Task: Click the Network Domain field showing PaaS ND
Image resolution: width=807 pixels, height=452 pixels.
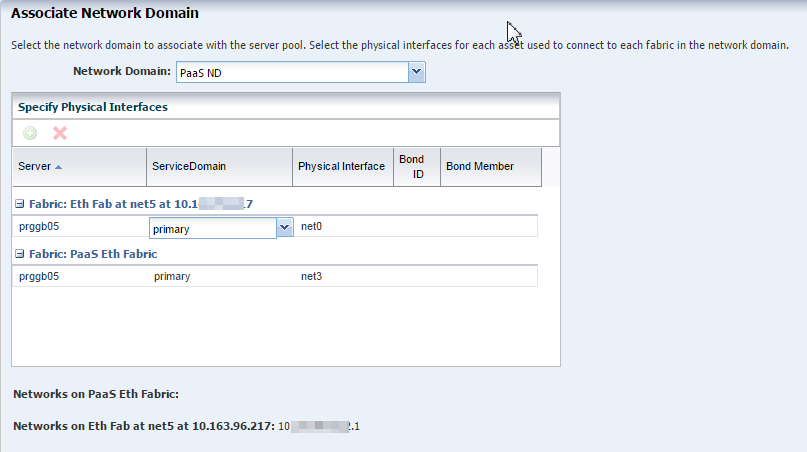Action: pos(292,73)
